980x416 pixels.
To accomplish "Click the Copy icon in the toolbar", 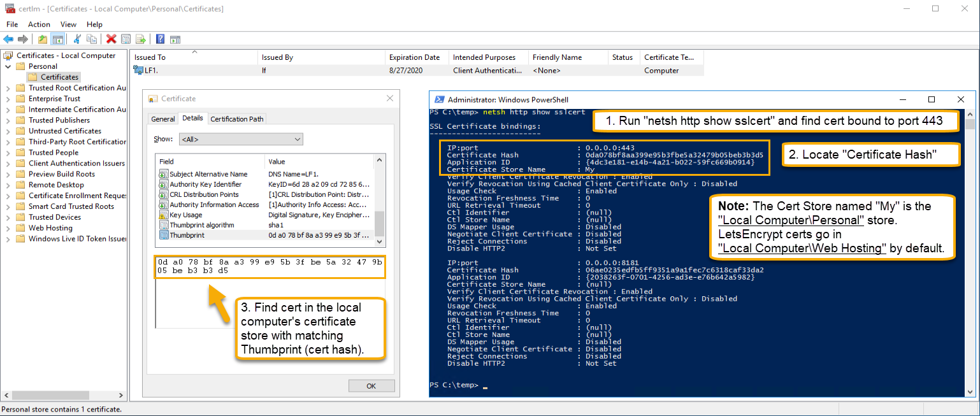I will point(92,39).
